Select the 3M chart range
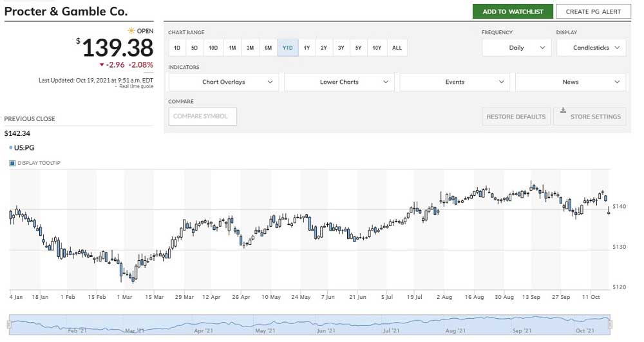This screenshot has height=342, width=644. point(250,48)
